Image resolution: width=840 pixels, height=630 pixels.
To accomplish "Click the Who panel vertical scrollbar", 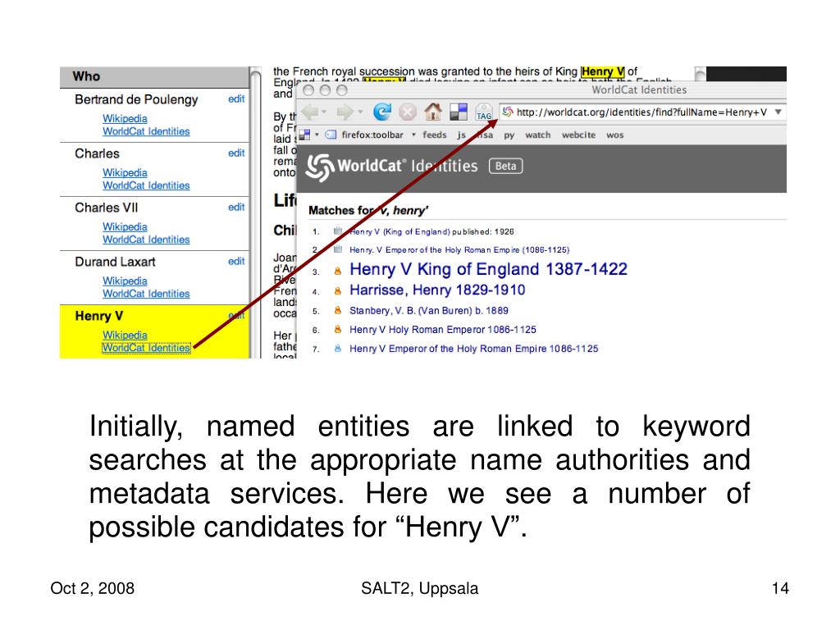I will 256,212.
